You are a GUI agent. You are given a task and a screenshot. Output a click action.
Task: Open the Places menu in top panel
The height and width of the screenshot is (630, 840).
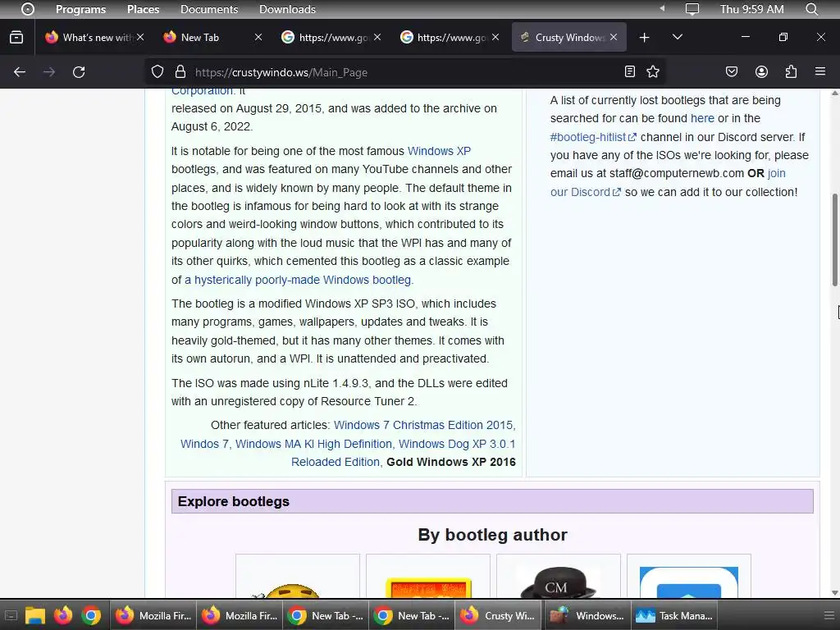pyautogui.click(x=143, y=9)
